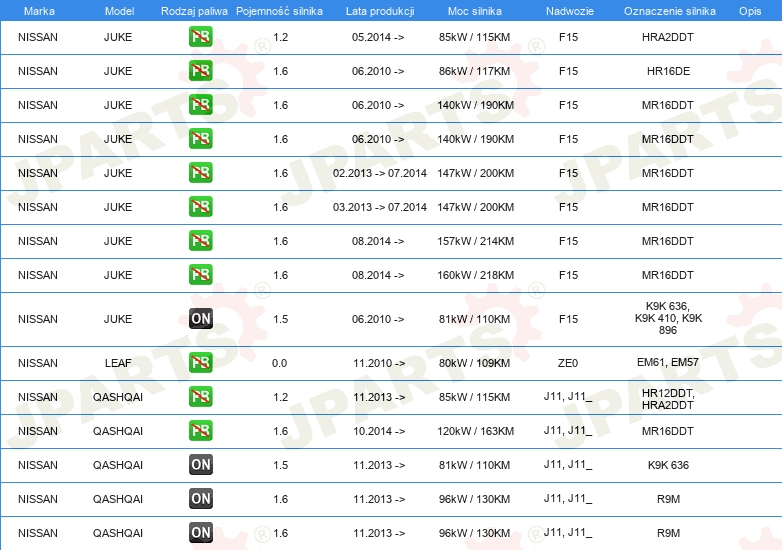This screenshot has width=782, height=550.
Task: Click petrol fuel icon for Juke HR16DE row
Action: [x=200, y=71]
